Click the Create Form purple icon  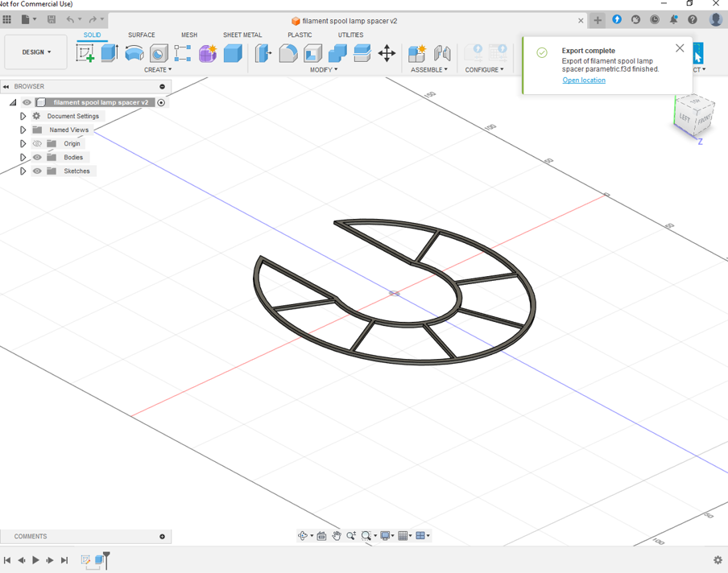[208, 53]
